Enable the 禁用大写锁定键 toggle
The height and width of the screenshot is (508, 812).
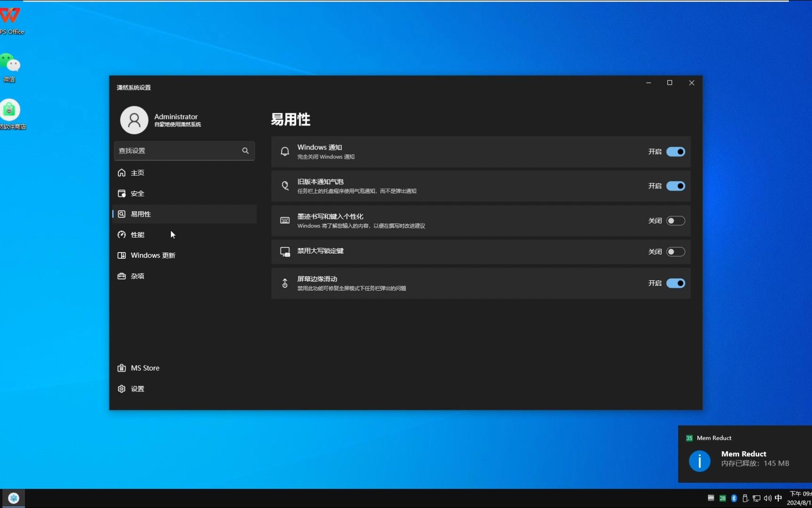[x=676, y=252]
